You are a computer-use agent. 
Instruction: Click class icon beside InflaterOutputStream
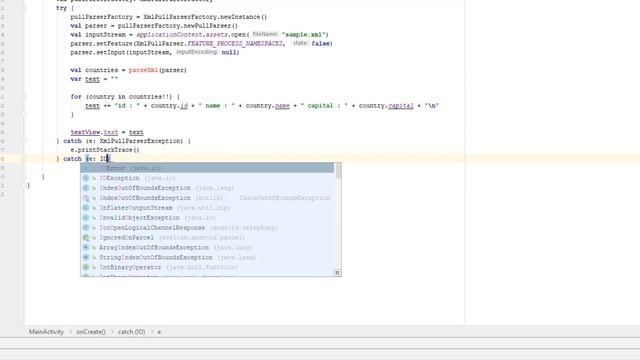86,208
